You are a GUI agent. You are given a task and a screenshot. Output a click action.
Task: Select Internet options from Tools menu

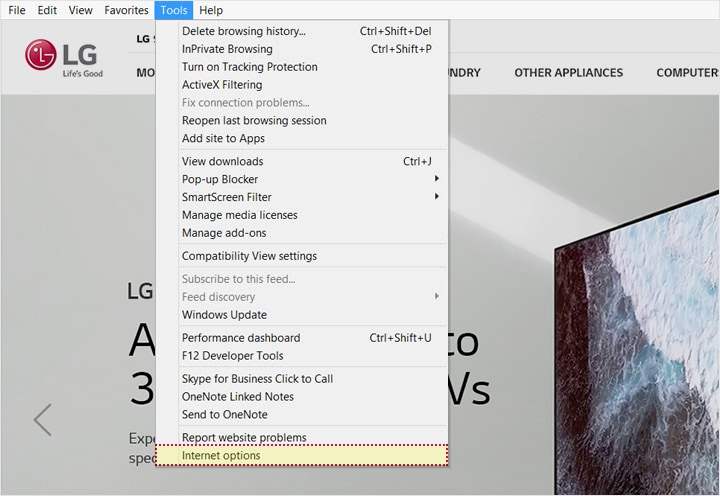[x=221, y=456]
